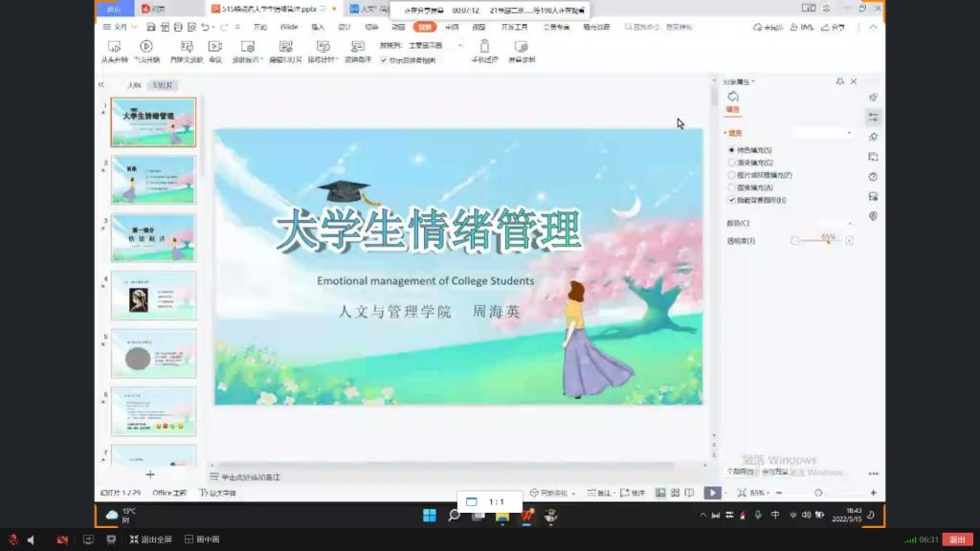Screen dimensions: 980x551
Task: Toggle the show presenter view checkbox in ribbon
Action: click(384, 60)
